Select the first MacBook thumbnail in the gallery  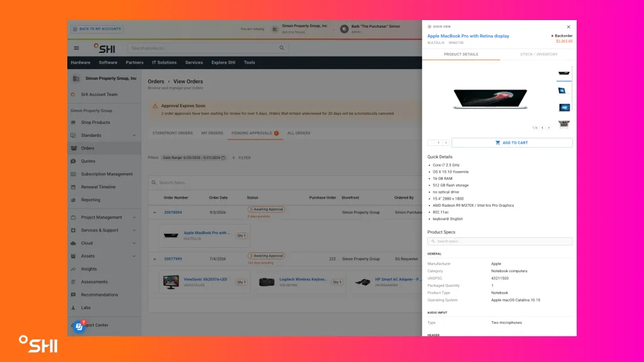pos(564,74)
